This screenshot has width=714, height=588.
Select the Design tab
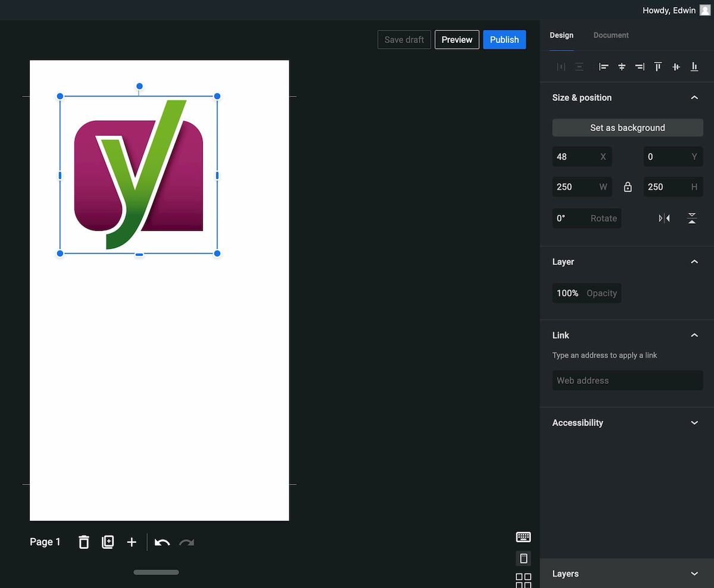(561, 35)
